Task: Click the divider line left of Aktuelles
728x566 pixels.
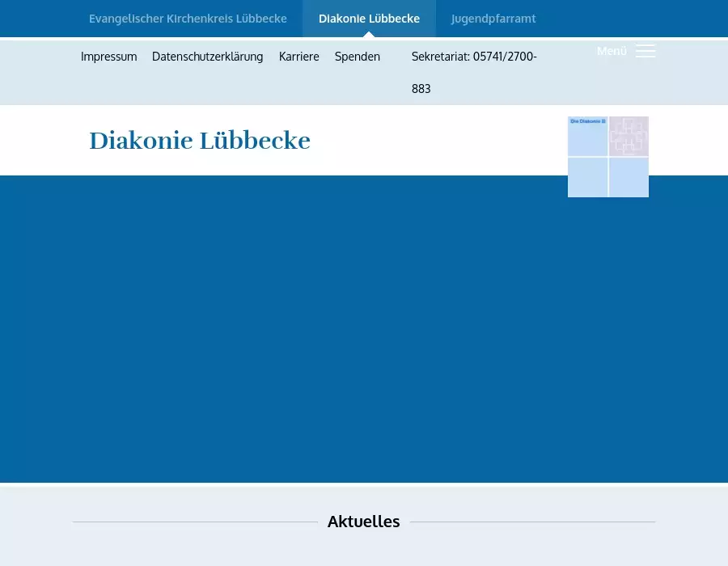Action: pyautogui.click(x=194, y=522)
